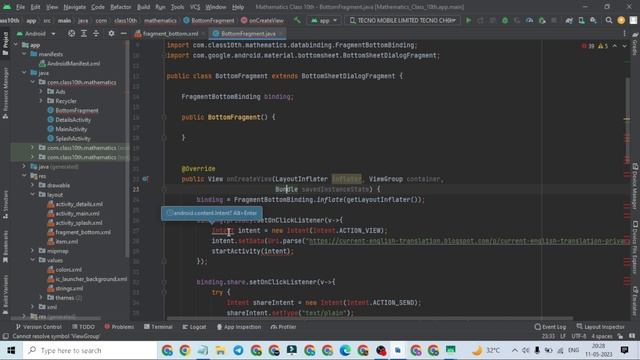Open the Resource Manager side panel
640x360 pixels.
click(5, 93)
